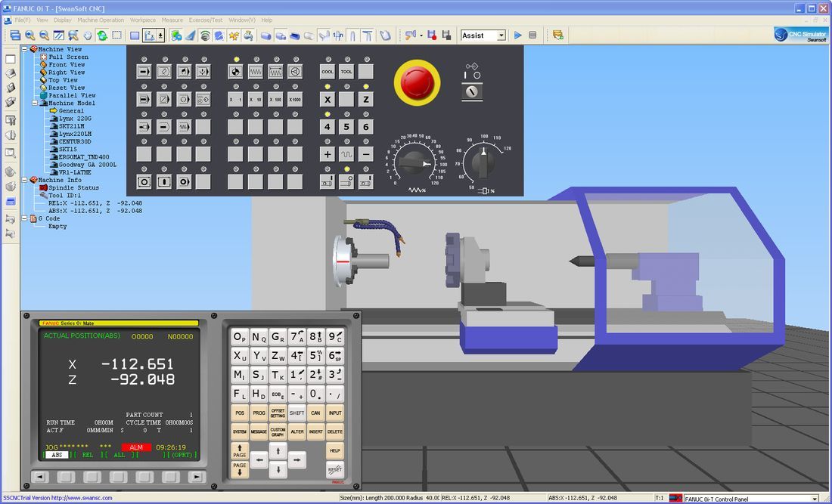Viewport: 832px width, 504px height.
Task: Open the Exercise/Test menu
Action: coord(204,20)
